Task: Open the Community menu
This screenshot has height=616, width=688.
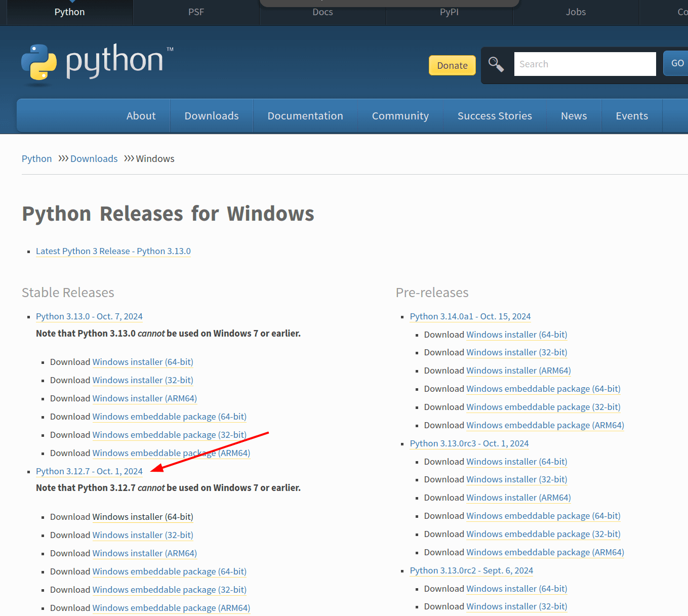Action: coord(400,116)
